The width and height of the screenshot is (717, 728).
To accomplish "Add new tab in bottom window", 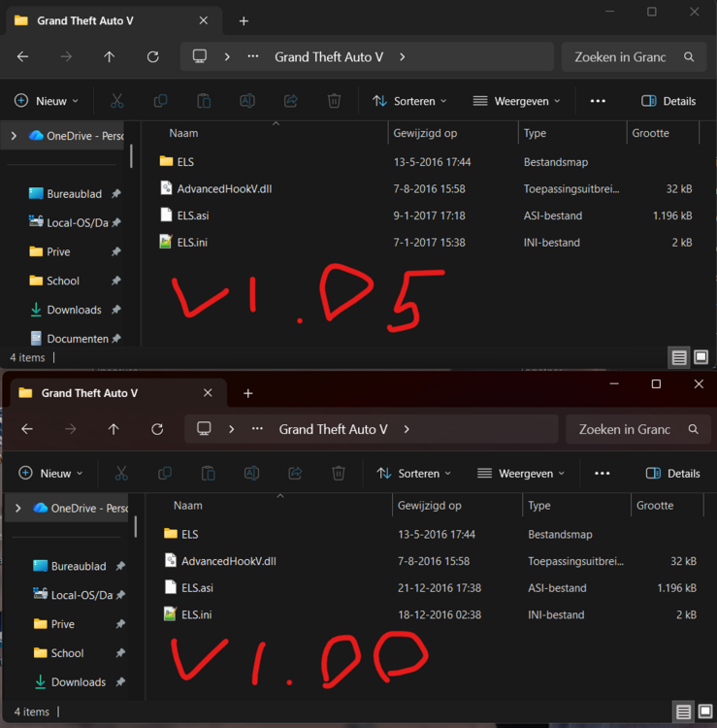I will 247,393.
